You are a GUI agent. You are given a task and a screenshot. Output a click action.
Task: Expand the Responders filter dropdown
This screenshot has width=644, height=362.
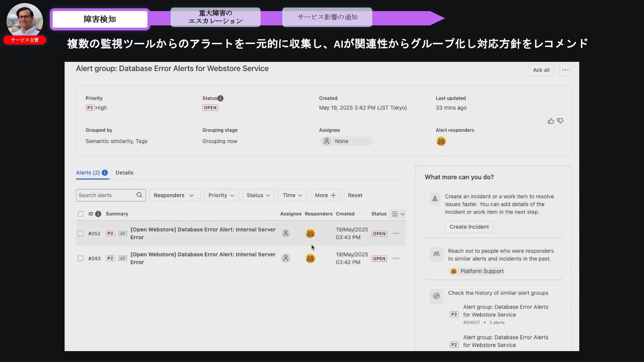point(174,195)
